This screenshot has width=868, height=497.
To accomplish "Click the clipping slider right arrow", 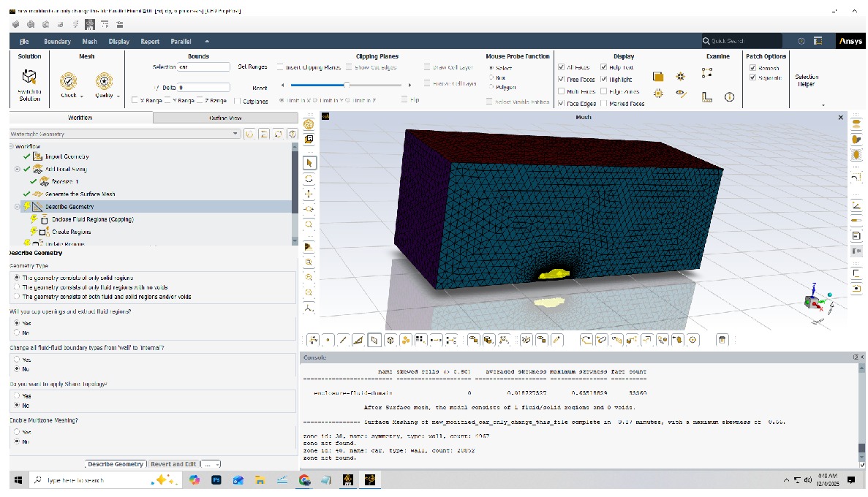I will point(410,85).
